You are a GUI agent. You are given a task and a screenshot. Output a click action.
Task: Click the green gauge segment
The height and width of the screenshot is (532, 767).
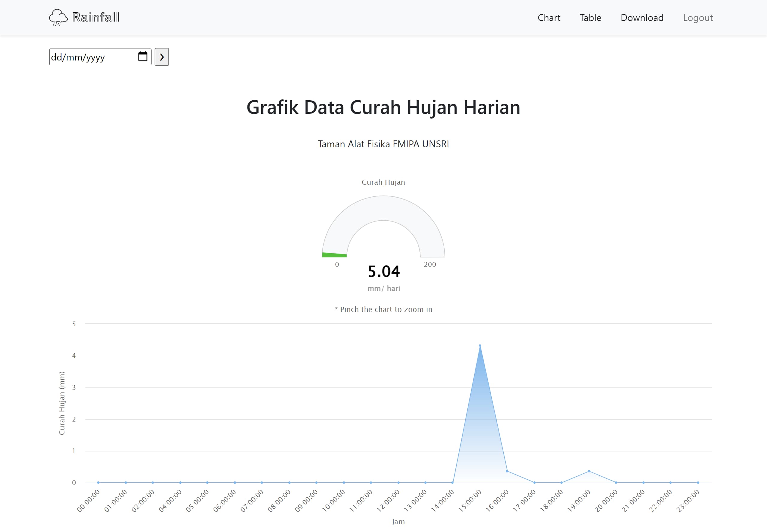pos(334,255)
